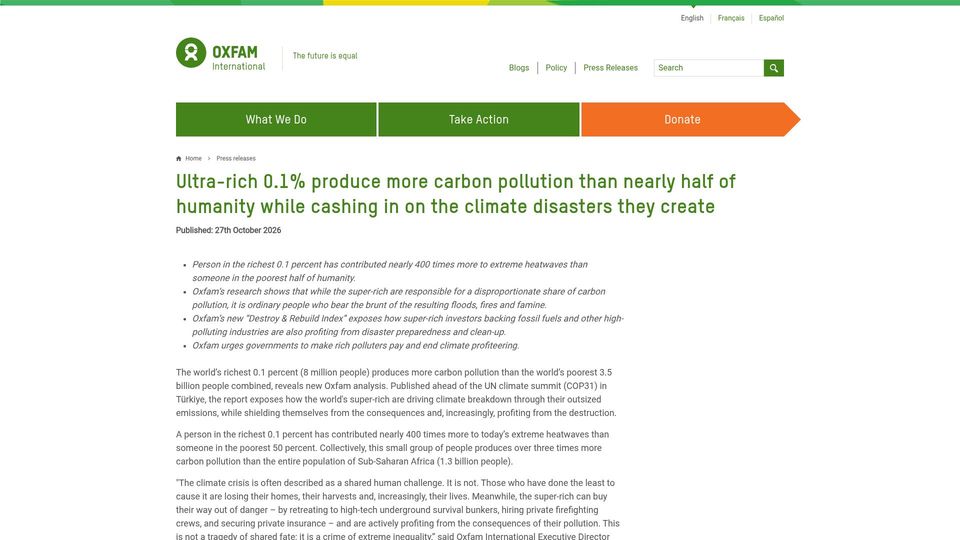Open the What We Do menu
960x540 pixels.
(x=276, y=119)
